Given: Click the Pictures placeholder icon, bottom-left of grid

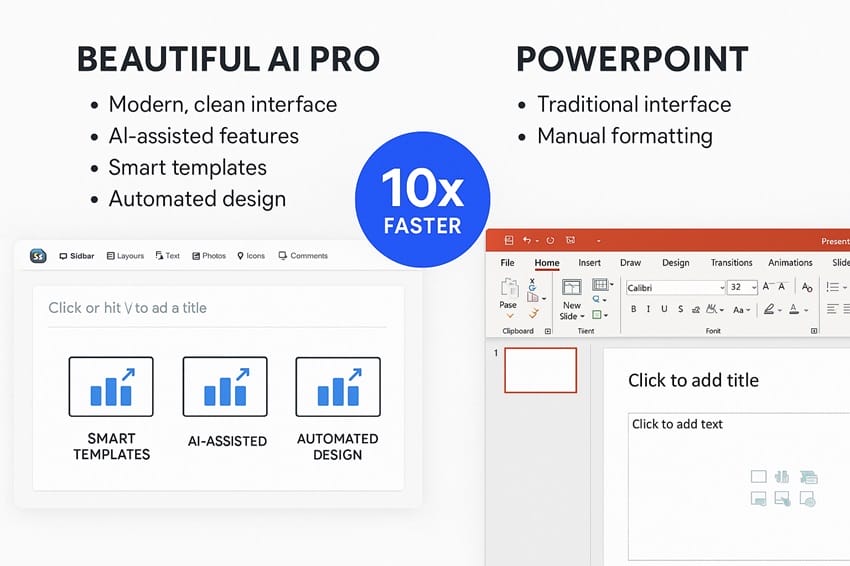Looking at the screenshot, I should (x=758, y=498).
